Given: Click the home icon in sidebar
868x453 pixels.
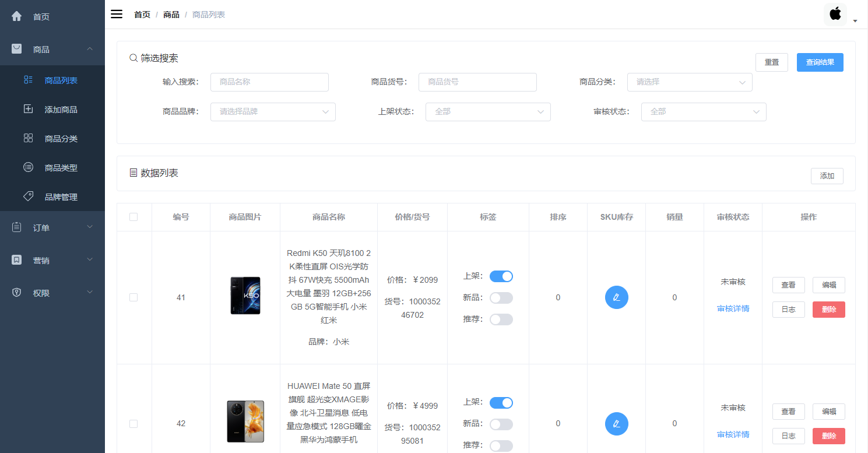Looking at the screenshot, I should (x=17, y=16).
